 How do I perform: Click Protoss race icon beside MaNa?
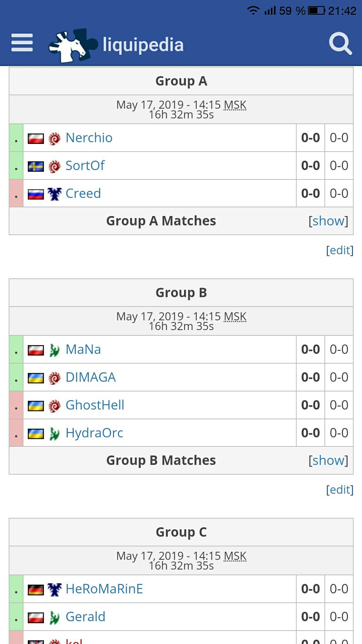[x=55, y=350]
